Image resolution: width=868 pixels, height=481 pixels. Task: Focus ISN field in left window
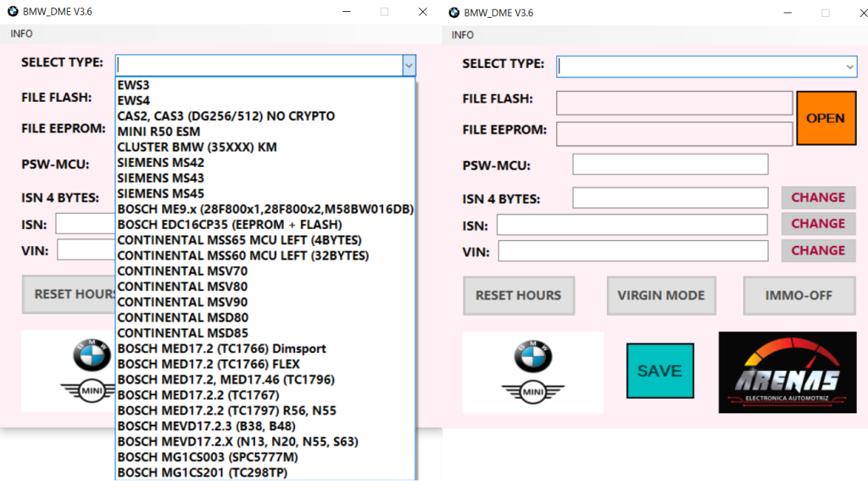(x=86, y=223)
